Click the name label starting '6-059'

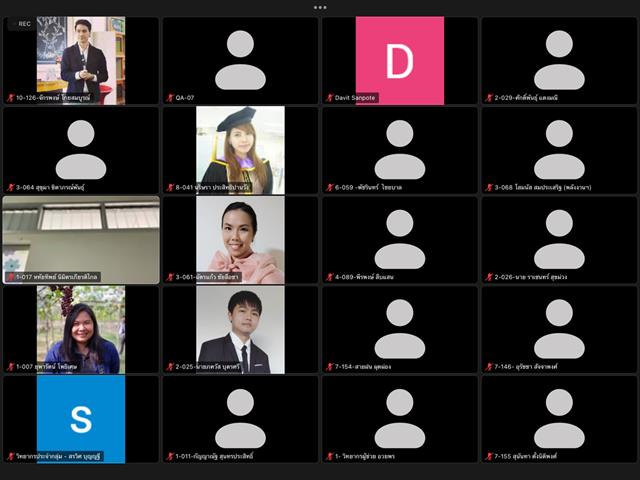click(x=368, y=187)
